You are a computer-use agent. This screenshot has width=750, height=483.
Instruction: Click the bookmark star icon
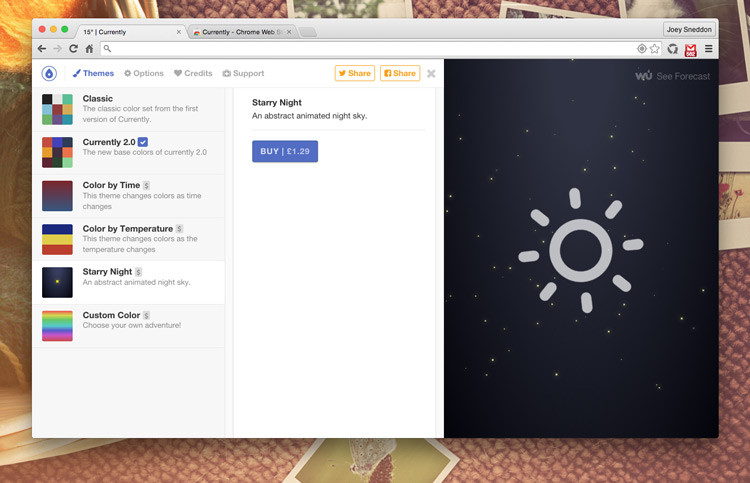click(655, 48)
